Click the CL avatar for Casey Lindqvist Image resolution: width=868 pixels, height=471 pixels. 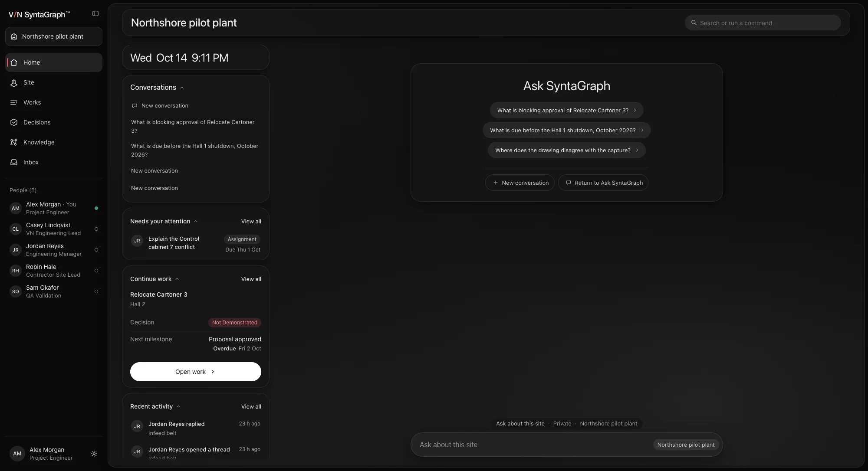pos(16,229)
